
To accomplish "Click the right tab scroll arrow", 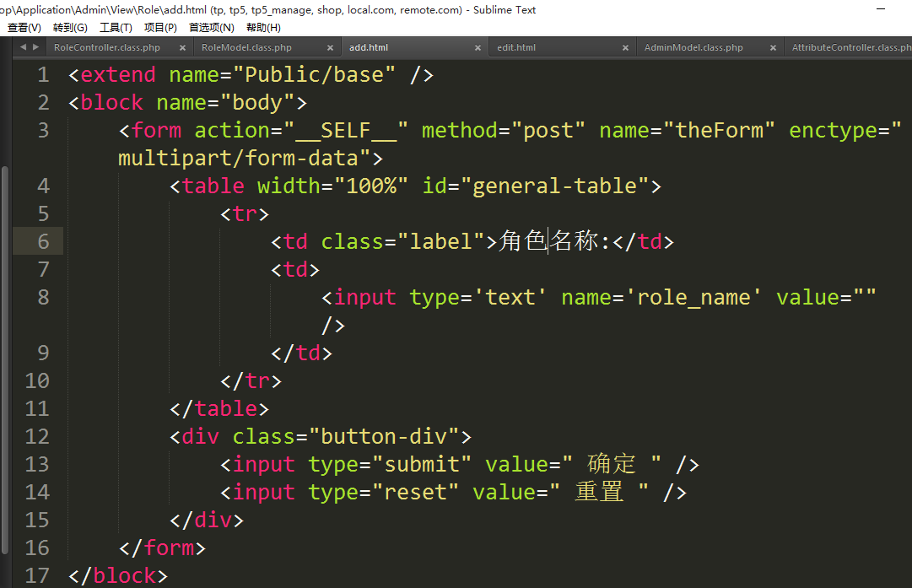I will [x=35, y=47].
